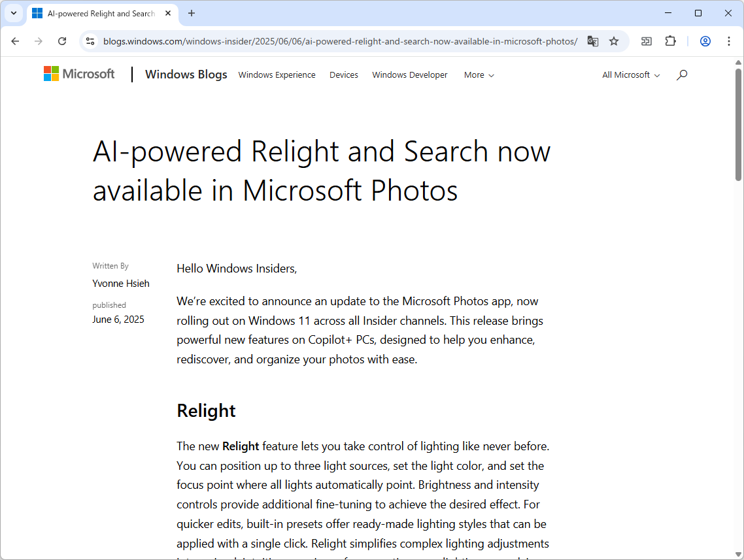
Task: Click the browser back arrow button
Action: (x=15, y=41)
